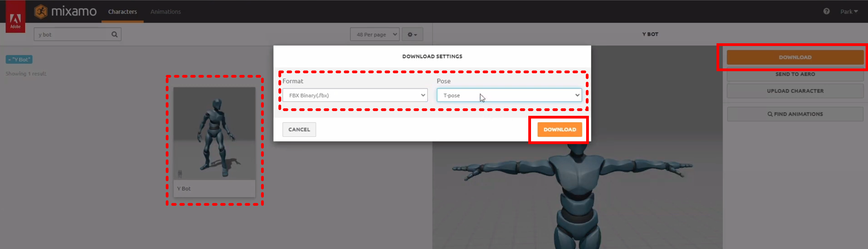Click Download button in right panel
Image resolution: width=868 pixels, height=249 pixels.
pos(795,57)
